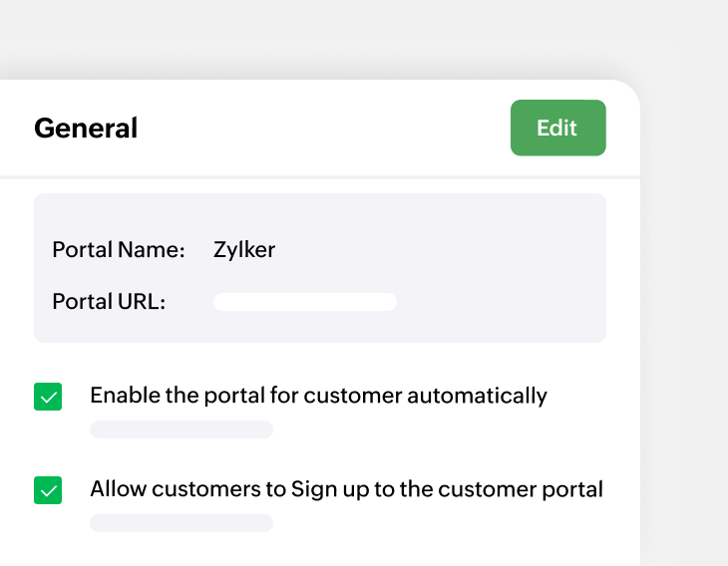Click the Portal Name label
Screen dimensions: 728x566
119,250
